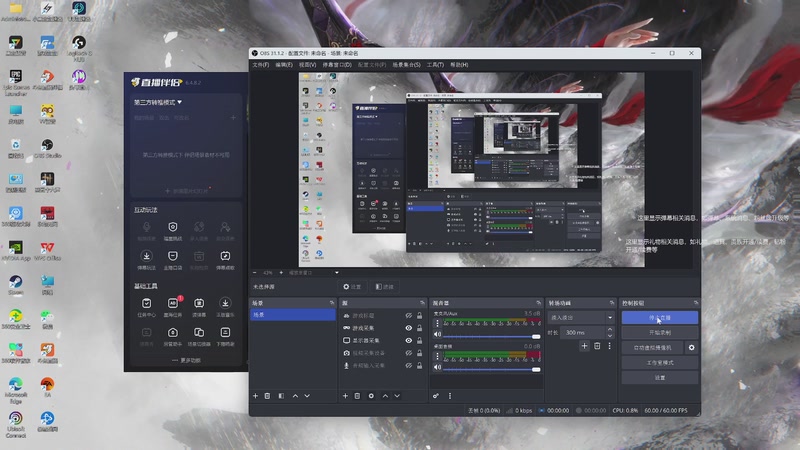Mute the 桌面音频 channel
Screen dimensions: 800x450
point(437,367)
